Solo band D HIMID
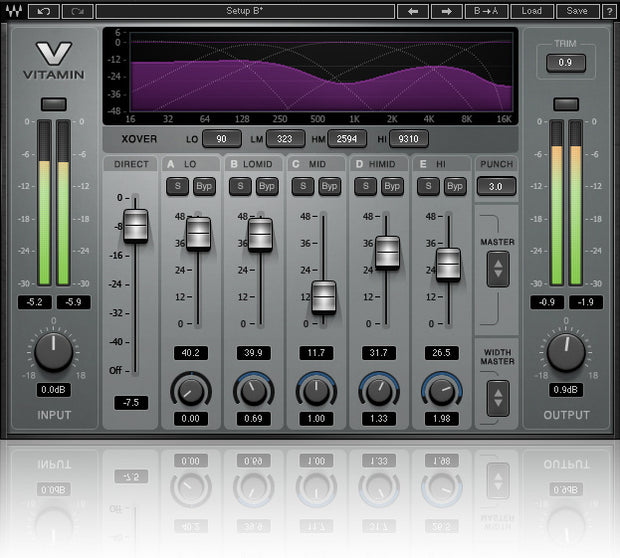Screen dimensions: 620x558 point(365,186)
